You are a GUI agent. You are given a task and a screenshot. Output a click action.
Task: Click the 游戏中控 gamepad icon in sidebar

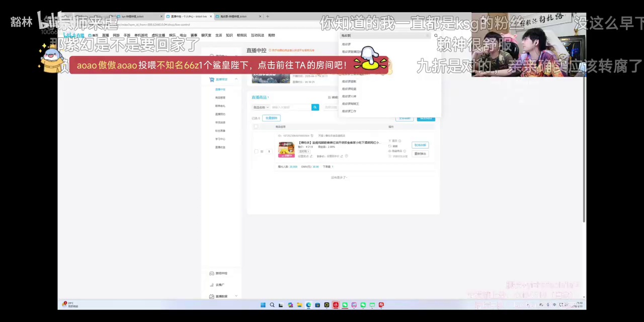point(211,273)
